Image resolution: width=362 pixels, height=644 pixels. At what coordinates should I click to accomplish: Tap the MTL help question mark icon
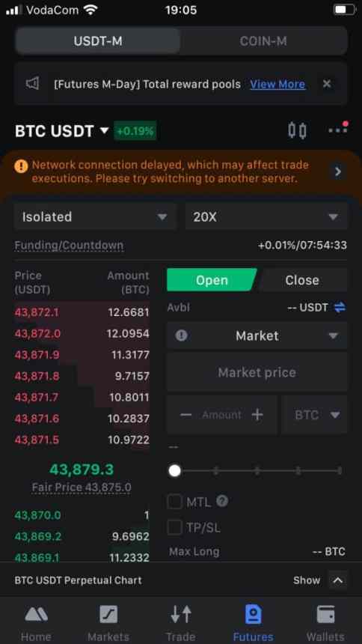pyautogui.click(x=222, y=501)
